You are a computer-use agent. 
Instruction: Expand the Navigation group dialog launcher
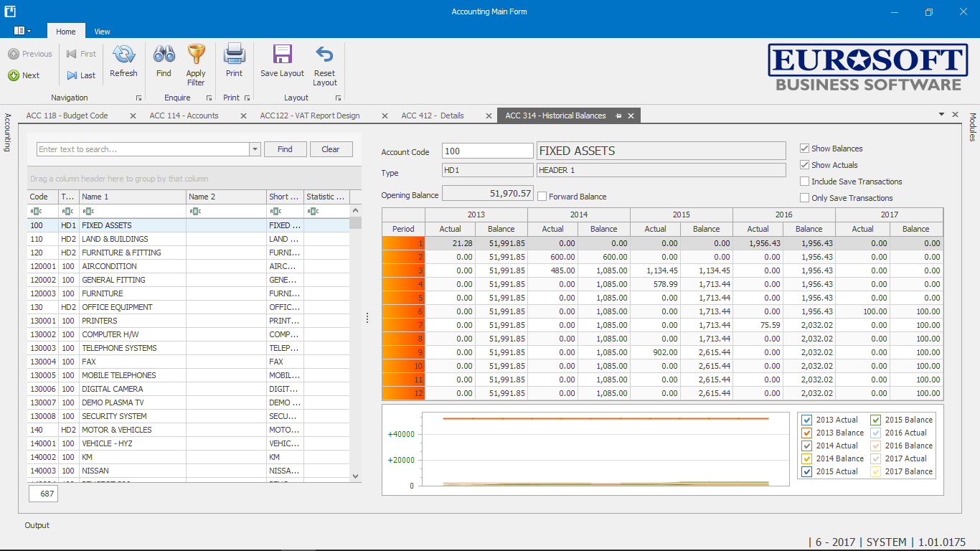pyautogui.click(x=138, y=98)
